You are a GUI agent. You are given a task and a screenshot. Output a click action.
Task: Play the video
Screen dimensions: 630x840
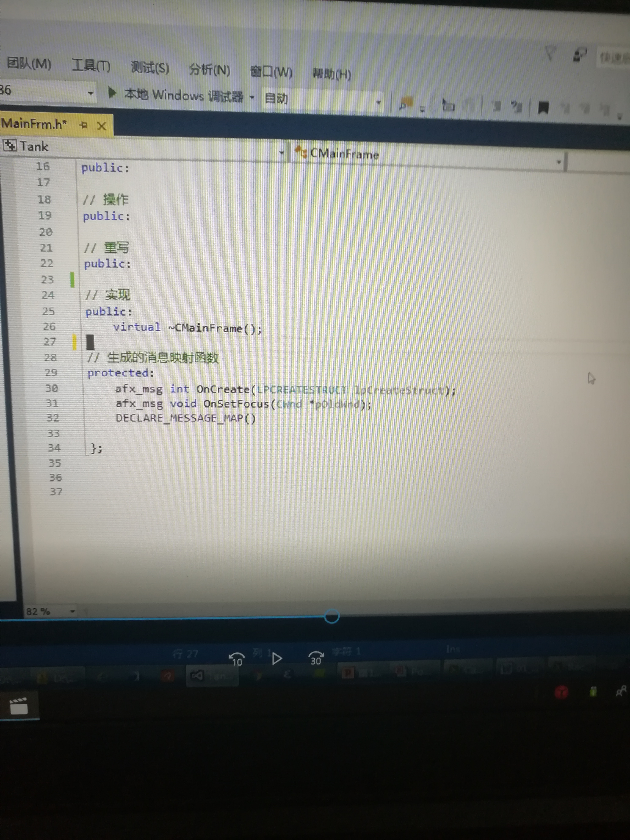tap(277, 659)
